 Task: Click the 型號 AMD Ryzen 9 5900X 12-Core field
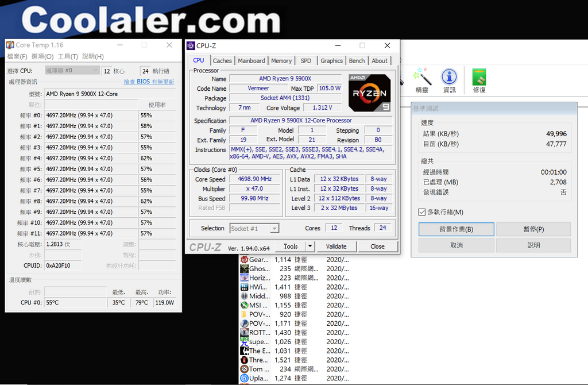pos(110,94)
